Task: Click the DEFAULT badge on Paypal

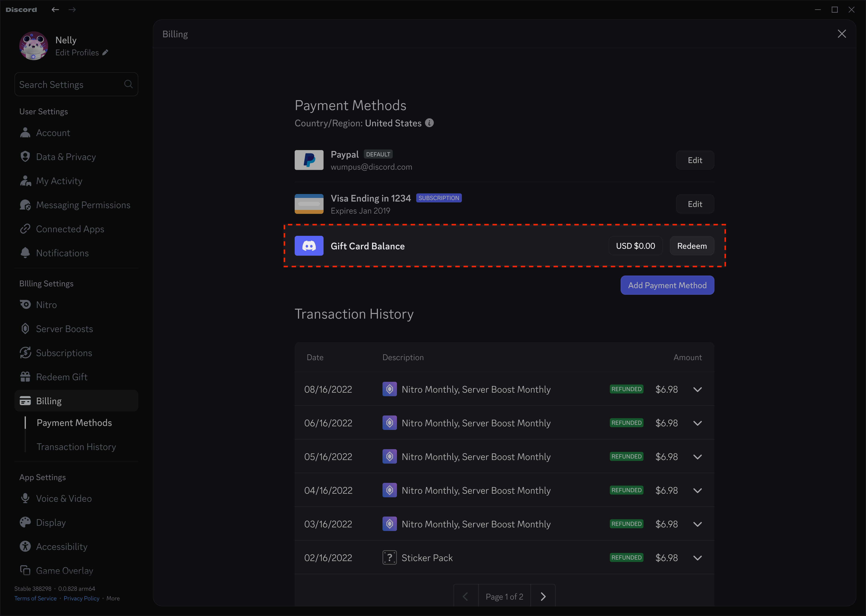Action: tap(378, 154)
